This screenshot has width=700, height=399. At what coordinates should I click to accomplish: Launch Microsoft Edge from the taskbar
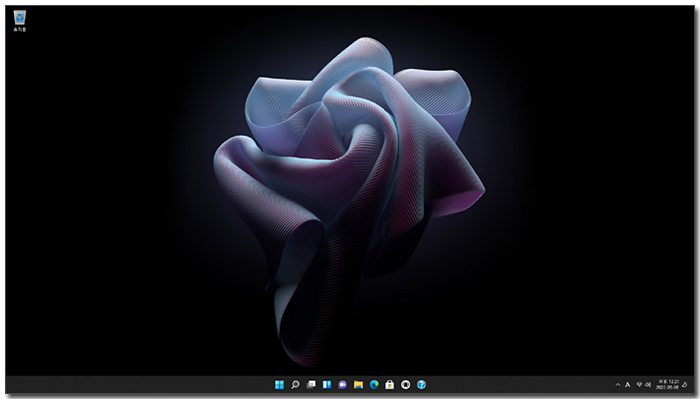[x=374, y=384]
